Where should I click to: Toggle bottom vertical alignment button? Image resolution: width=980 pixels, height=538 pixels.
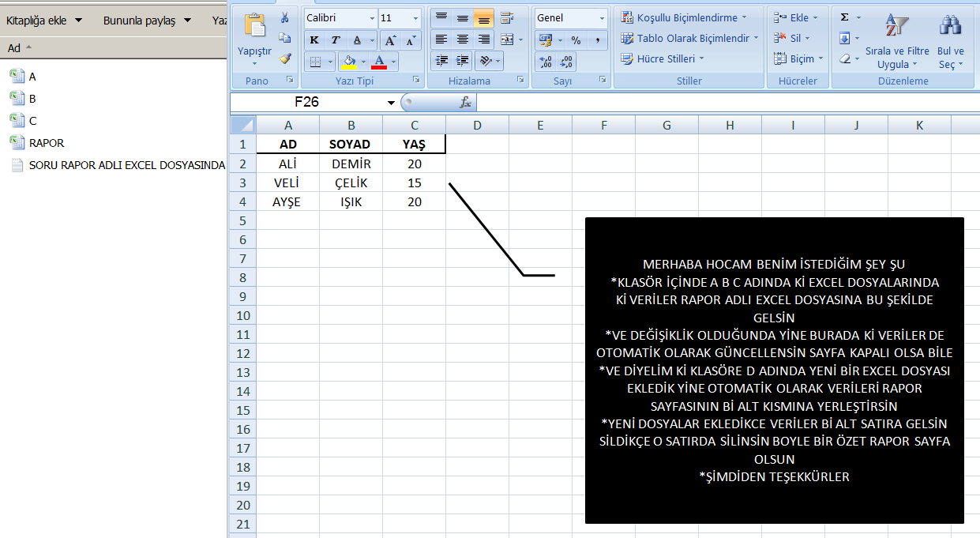pos(484,18)
